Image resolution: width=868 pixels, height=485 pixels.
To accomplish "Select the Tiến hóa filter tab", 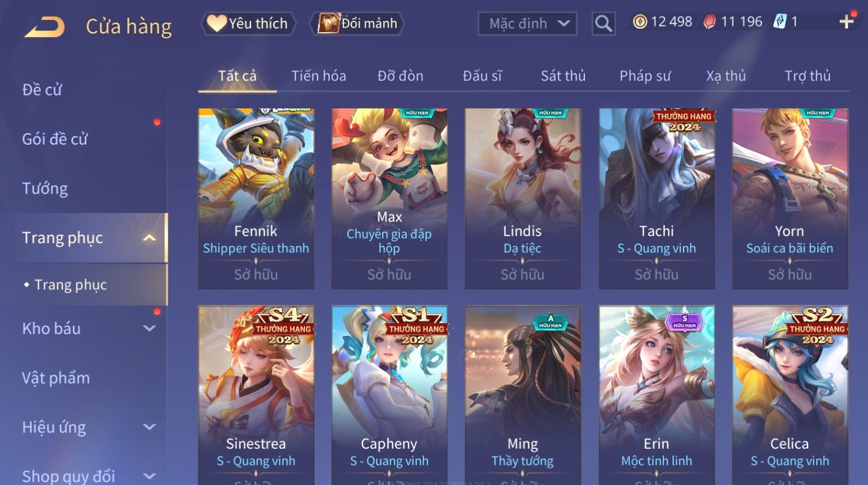I will [319, 76].
